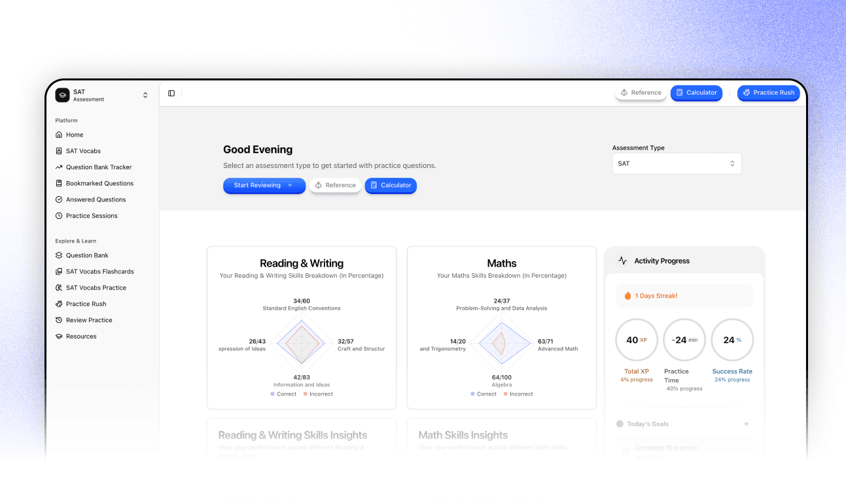Click the Activity Progress heading

[662, 261]
